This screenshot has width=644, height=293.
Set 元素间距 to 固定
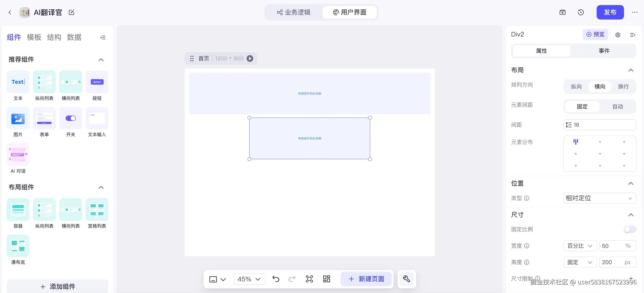pos(582,107)
